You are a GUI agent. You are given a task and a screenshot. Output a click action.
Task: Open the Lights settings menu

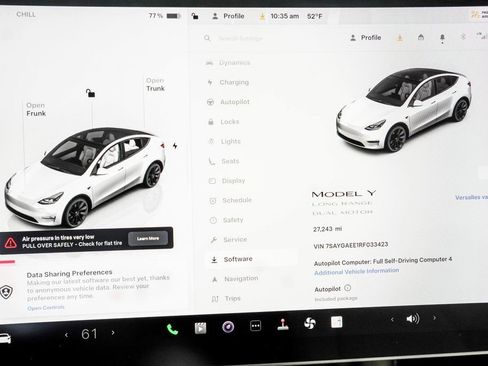[224, 141]
